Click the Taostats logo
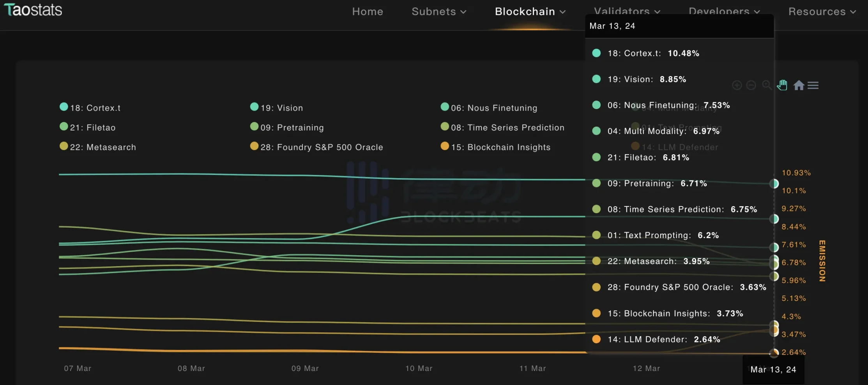 click(33, 10)
